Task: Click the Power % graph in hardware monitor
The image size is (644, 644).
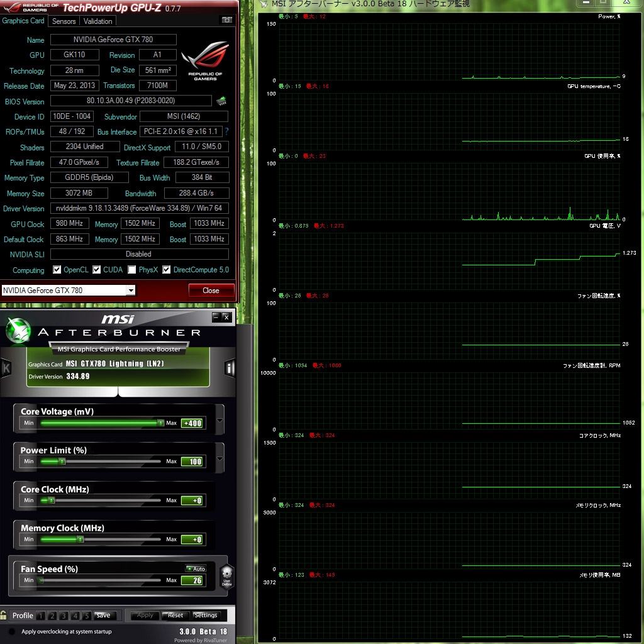Action: (x=449, y=52)
